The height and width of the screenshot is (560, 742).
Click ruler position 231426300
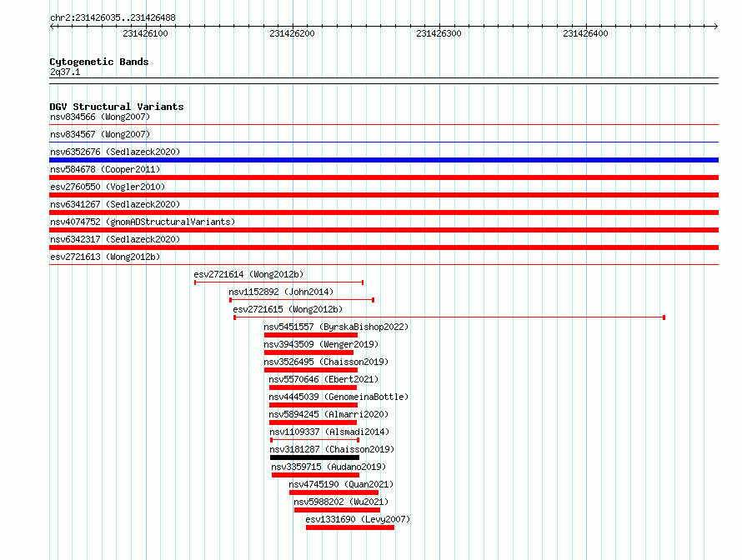439,33
